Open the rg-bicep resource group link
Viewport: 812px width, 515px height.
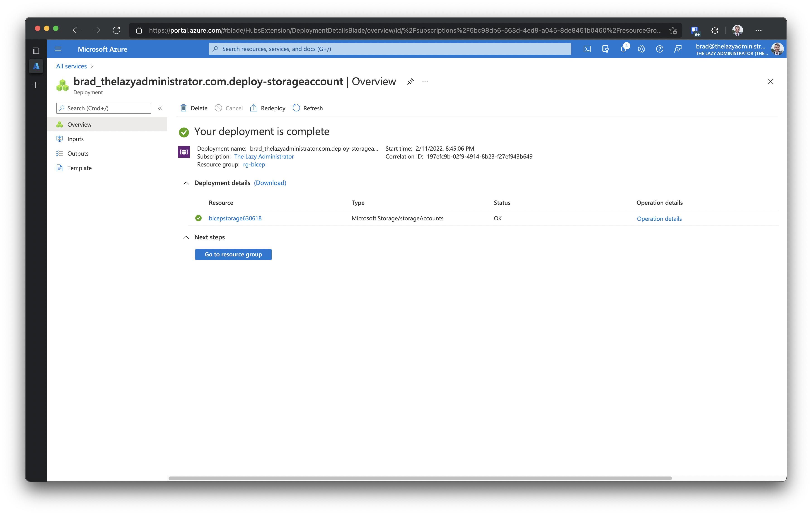click(x=254, y=164)
